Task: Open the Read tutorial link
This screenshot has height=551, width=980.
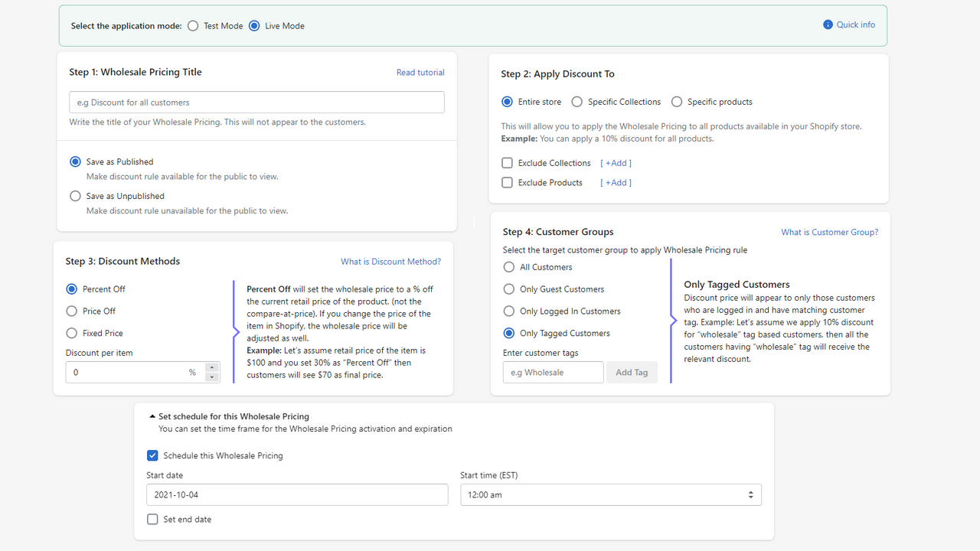Action: 420,73
